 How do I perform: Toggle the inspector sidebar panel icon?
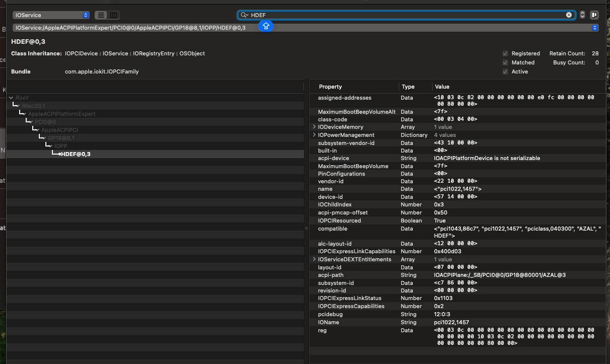click(x=594, y=15)
